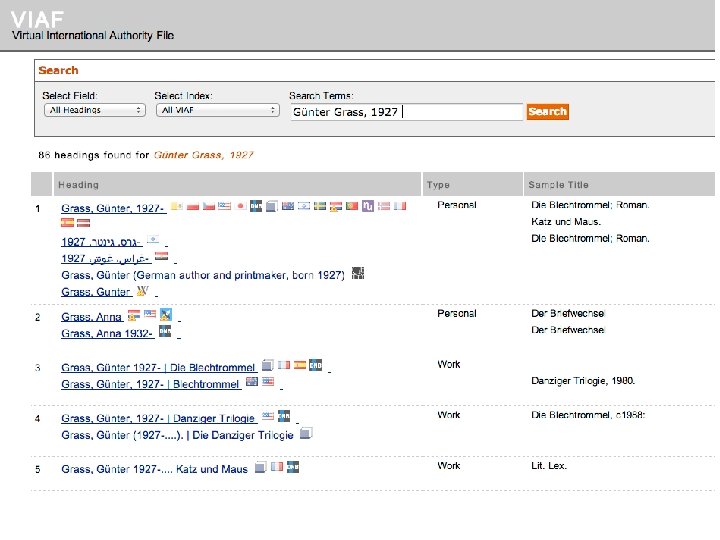Click the blue windmill icon beside Grass, Anna

click(166, 315)
